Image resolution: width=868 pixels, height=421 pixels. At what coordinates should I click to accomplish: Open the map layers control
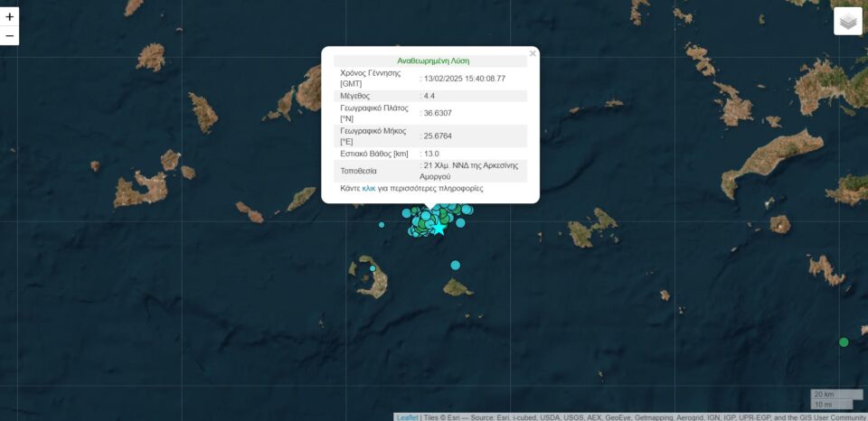click(847, 22)
